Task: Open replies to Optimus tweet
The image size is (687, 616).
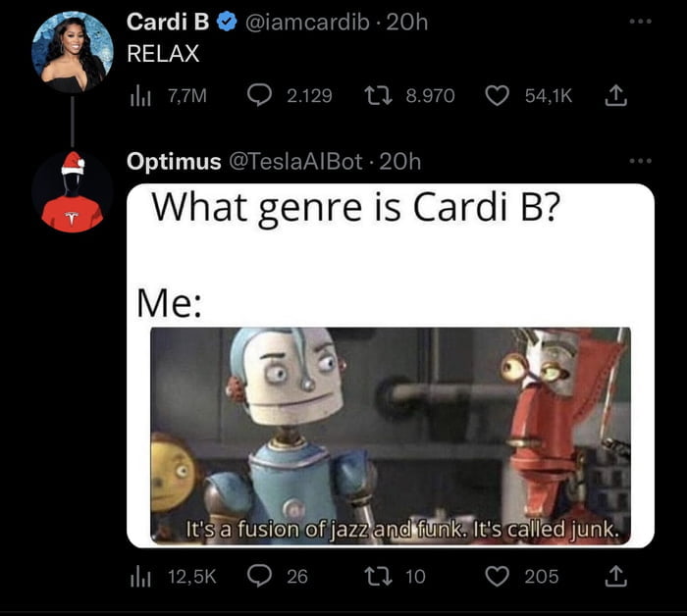Action: [x=259, y=576]
